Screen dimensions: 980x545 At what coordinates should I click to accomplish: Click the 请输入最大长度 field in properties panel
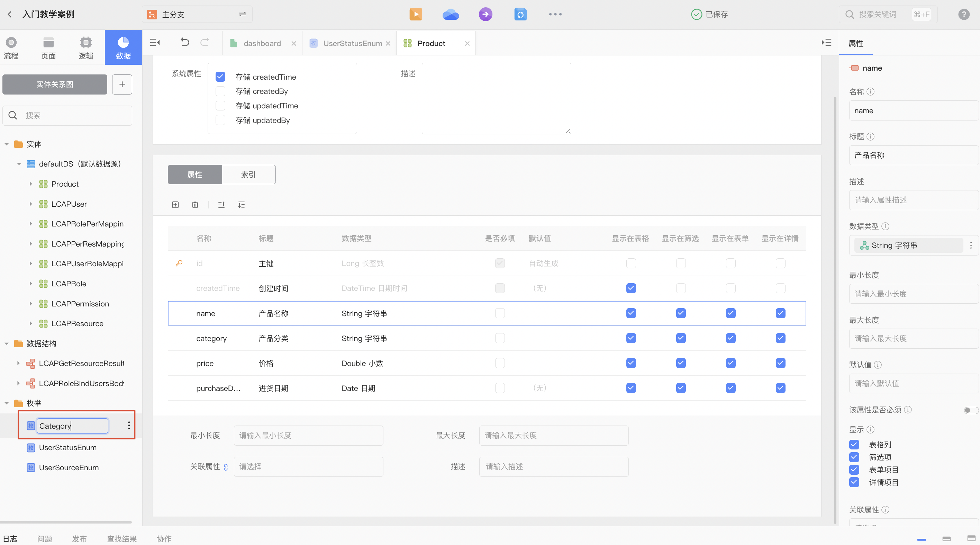coord(913,338)
